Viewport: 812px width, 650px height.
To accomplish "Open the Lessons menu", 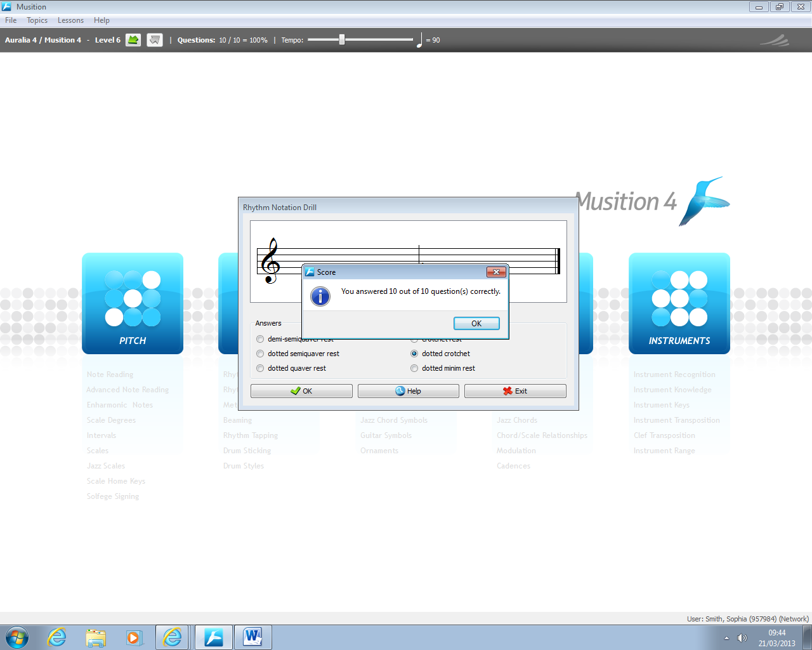I will [x=70, y=20].
